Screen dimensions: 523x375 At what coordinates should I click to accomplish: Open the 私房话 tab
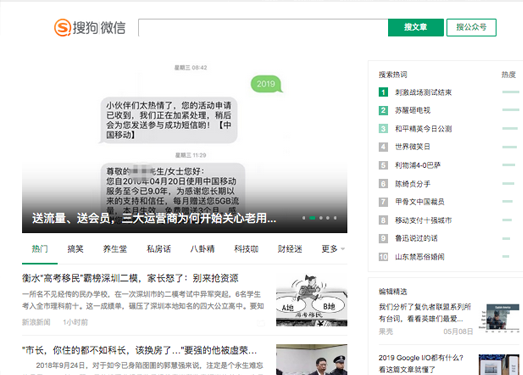click(159, 249)
